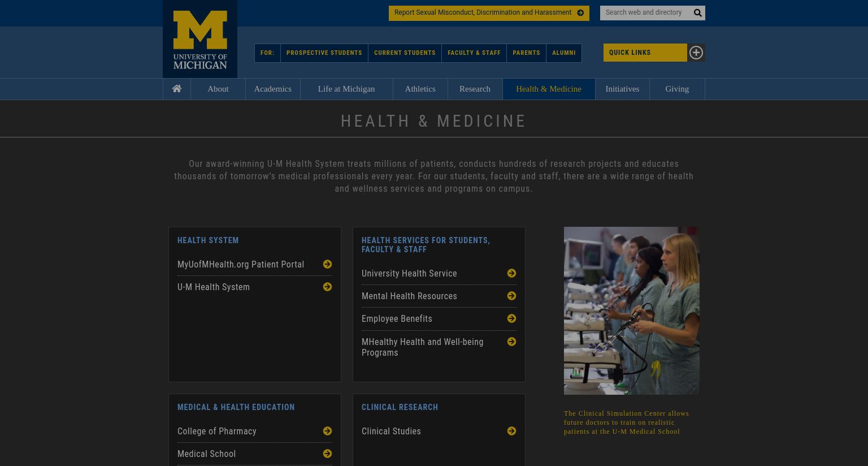
Task: Click Health Services for Students, Faculty & Staff heading
Action: pyautogui.click(x=426, y=245)
